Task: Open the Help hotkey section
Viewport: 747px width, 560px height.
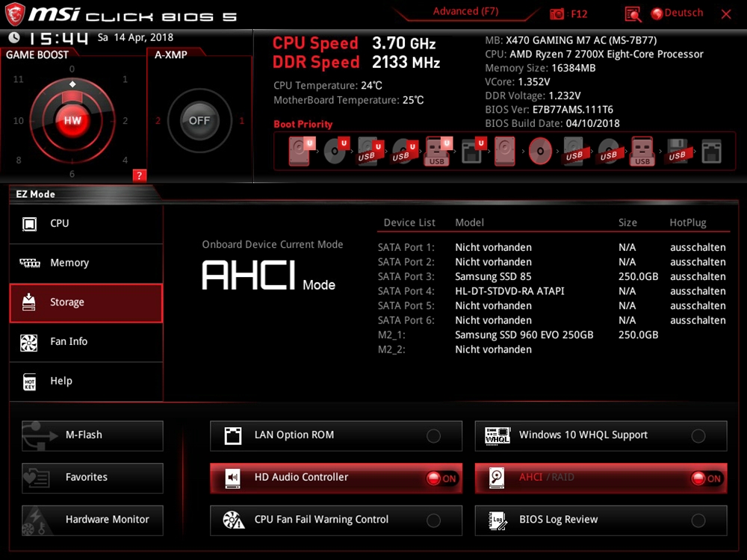Action: pyautogui.click(x=86, y=381)
